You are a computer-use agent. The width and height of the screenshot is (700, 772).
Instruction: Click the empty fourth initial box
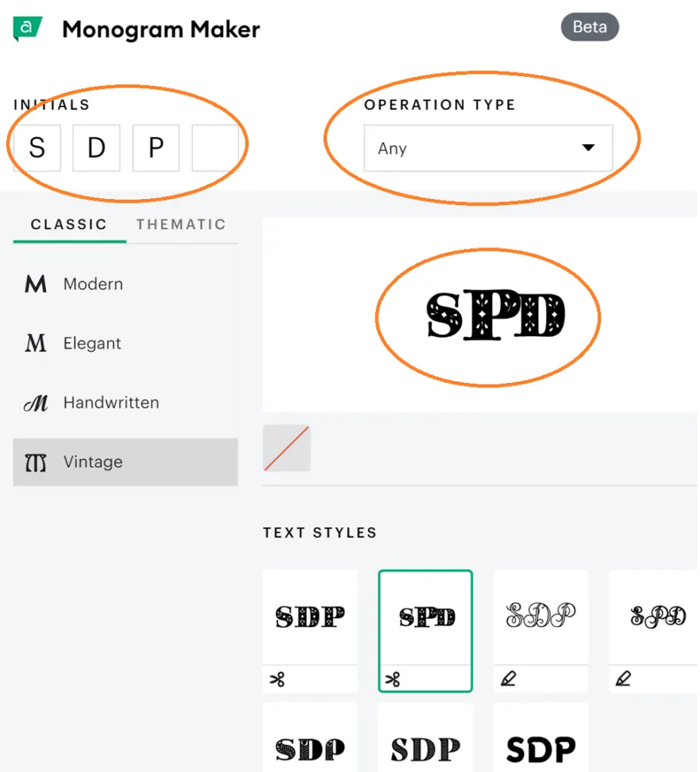point(215,148)
